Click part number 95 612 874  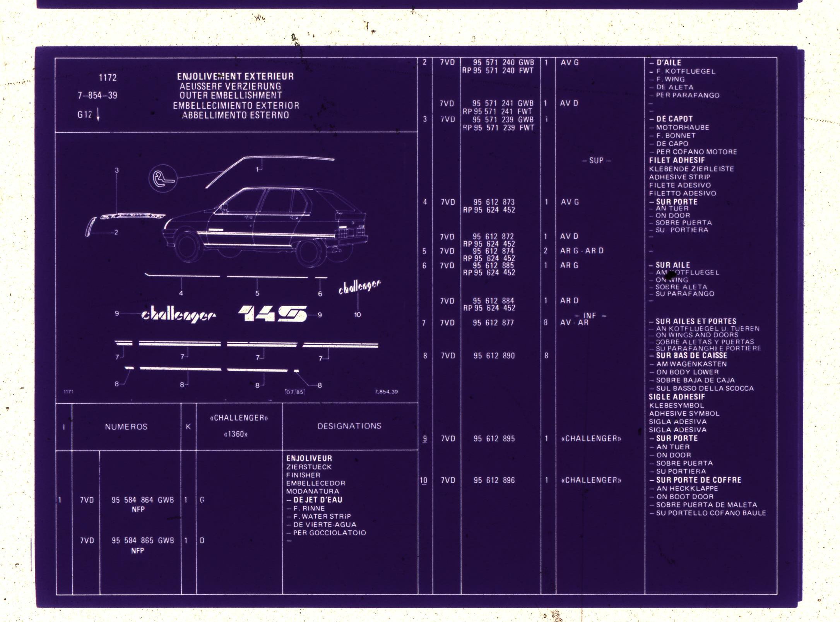click(494, 251)
